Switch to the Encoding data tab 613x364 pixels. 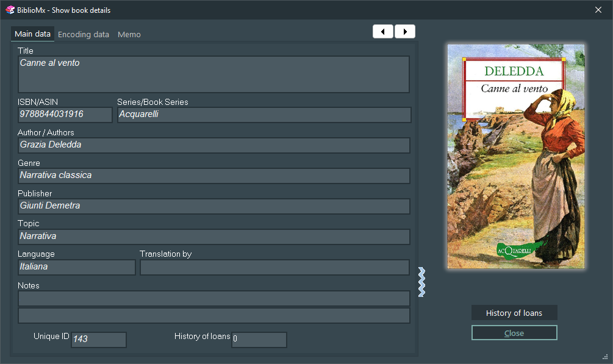point(84,34)
